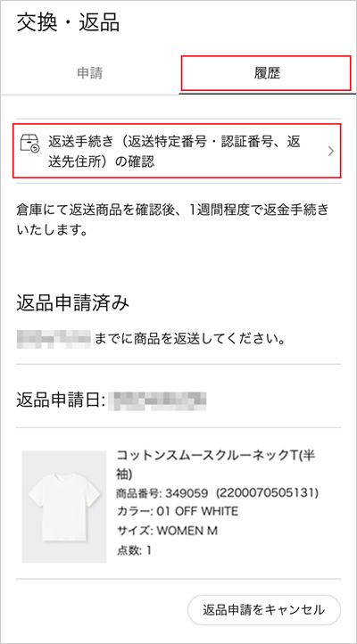The width and height of the screenshot is (357, 644).
Task: Click the 交換・返品 page heading
Action: coord(68,22)
